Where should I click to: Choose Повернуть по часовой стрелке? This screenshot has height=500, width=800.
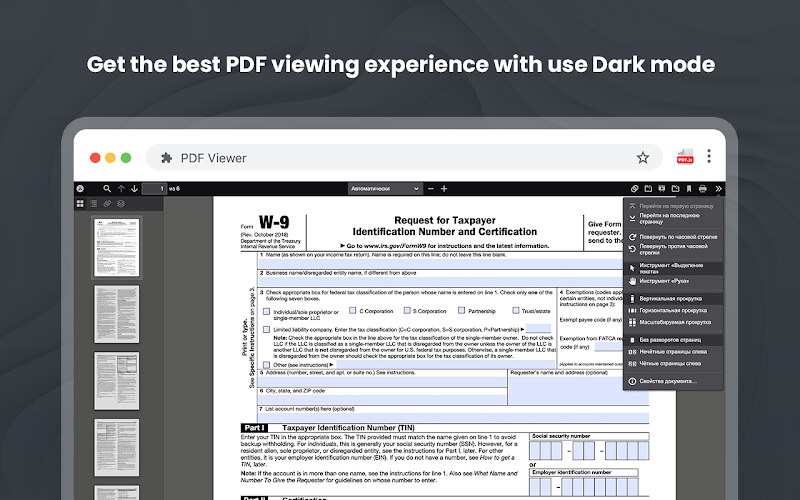coord(673,237)
